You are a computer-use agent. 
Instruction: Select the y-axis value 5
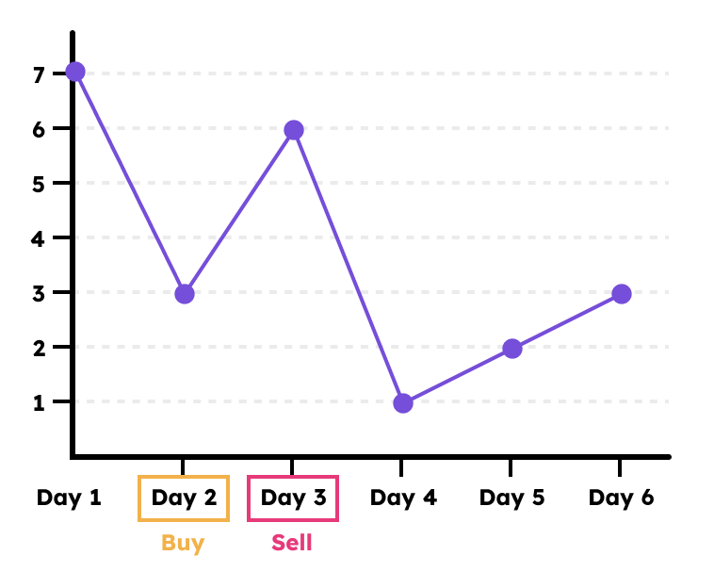[x=39, y=183]
